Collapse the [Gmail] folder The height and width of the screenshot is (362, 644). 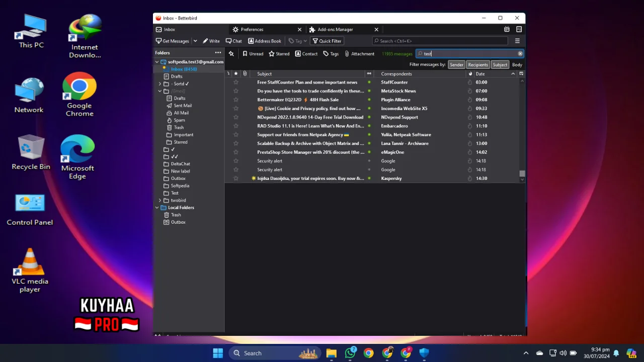(160, 91)
